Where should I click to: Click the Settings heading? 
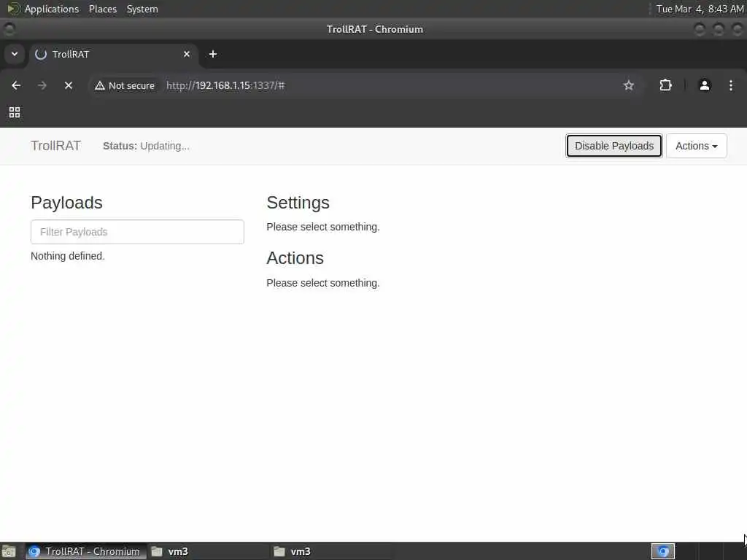(298, 203)
